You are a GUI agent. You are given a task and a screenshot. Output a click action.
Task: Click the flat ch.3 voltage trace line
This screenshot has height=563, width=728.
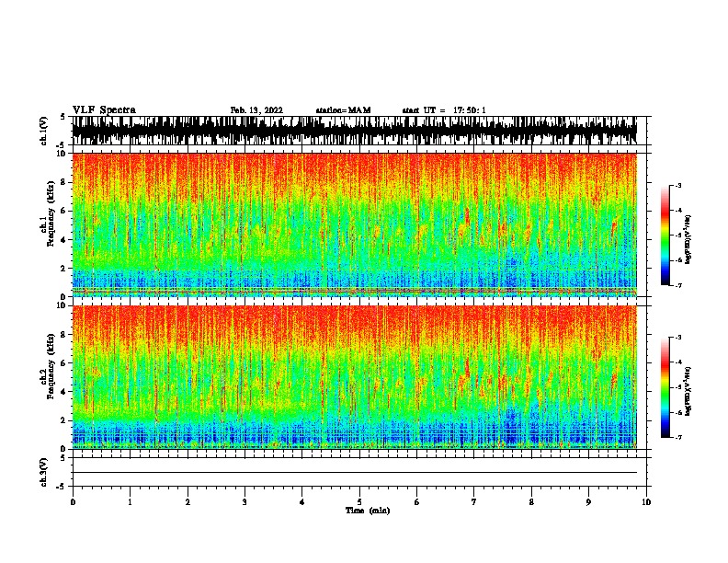coord(354,473)
